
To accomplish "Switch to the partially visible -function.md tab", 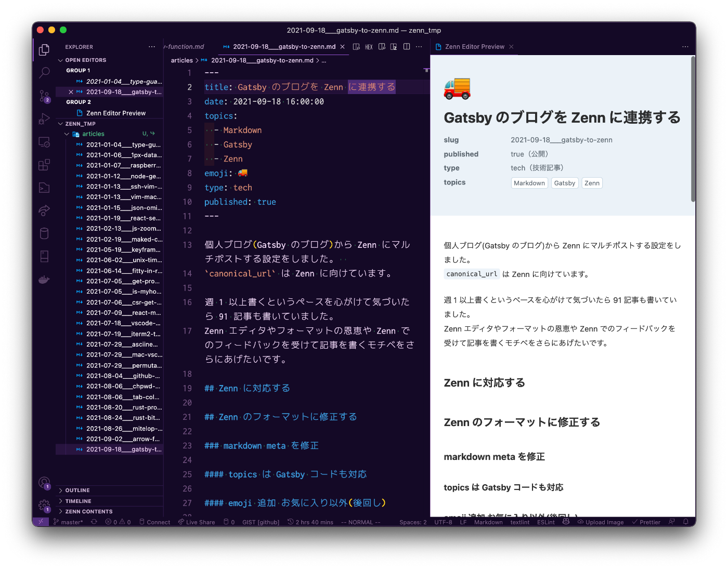I will [x=184, y=47].
